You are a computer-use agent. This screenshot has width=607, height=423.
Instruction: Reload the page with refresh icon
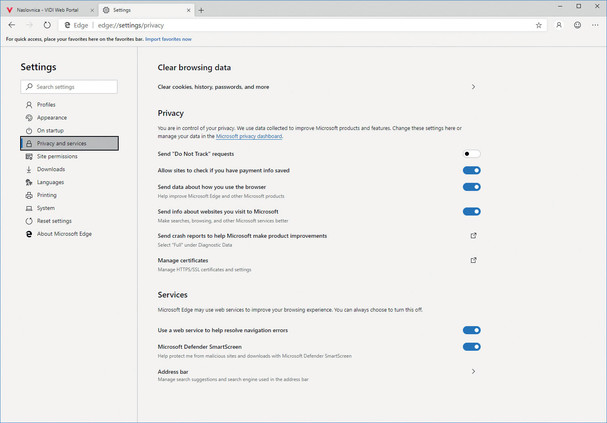click(47, 25)
